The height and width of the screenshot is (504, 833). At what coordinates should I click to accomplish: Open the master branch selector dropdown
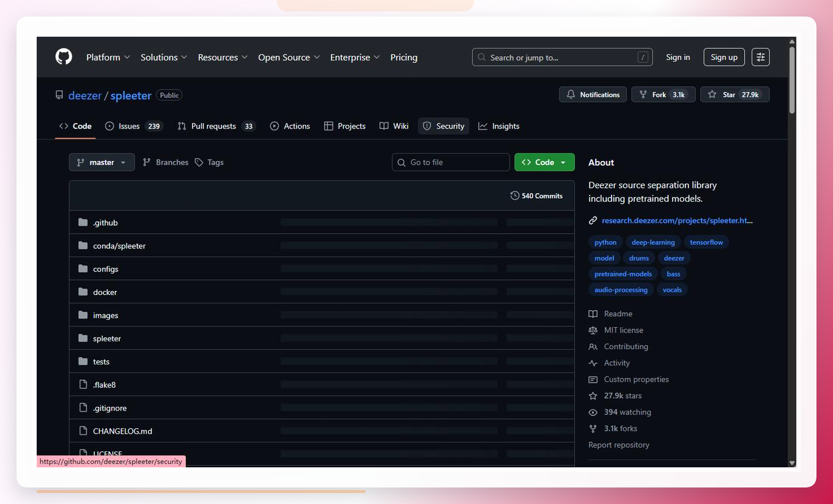[102, 162]
